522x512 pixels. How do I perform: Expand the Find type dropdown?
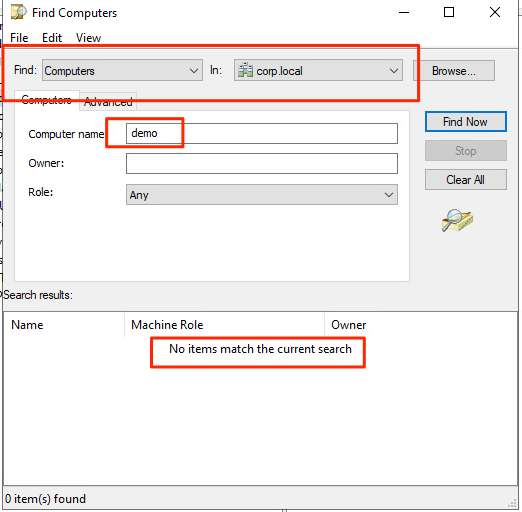[x=122, y=70]
